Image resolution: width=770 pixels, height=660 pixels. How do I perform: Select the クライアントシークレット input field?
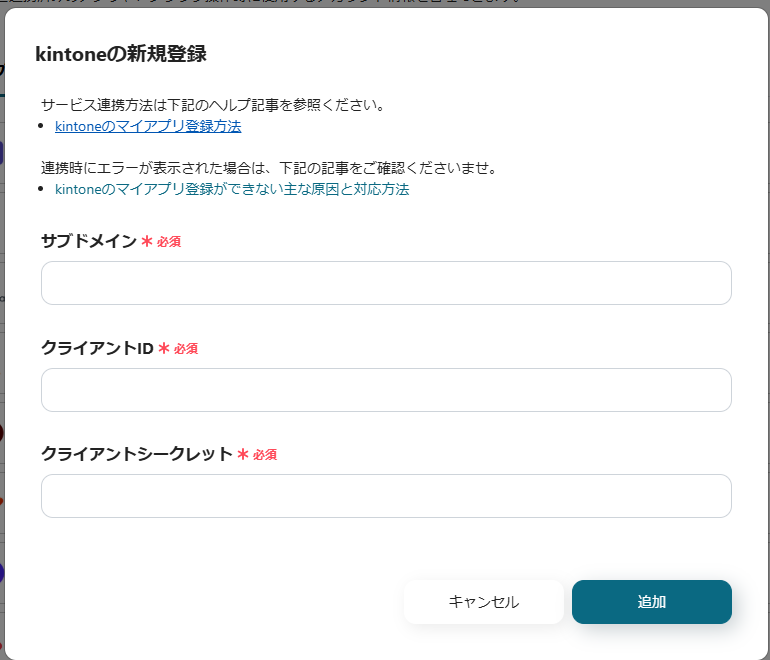pyautogui.click(x=386, y=496)
